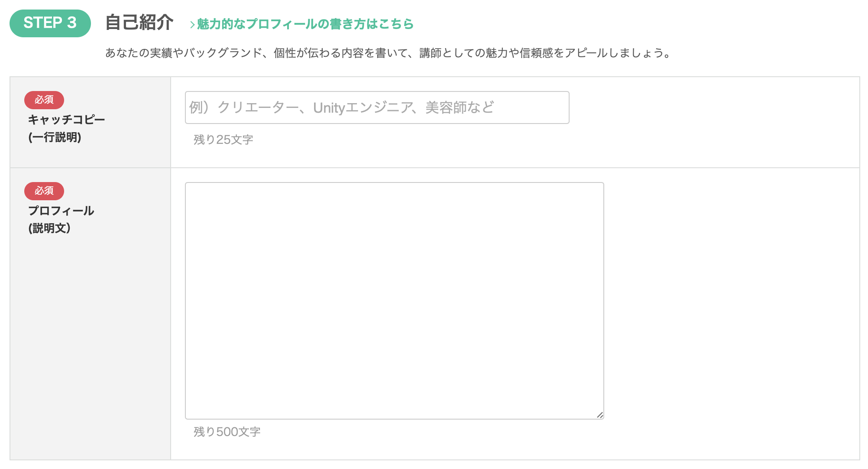The width and height of the screenshot is (868, 469).
Task: Click the section description paragraph text
Action: 388,53
